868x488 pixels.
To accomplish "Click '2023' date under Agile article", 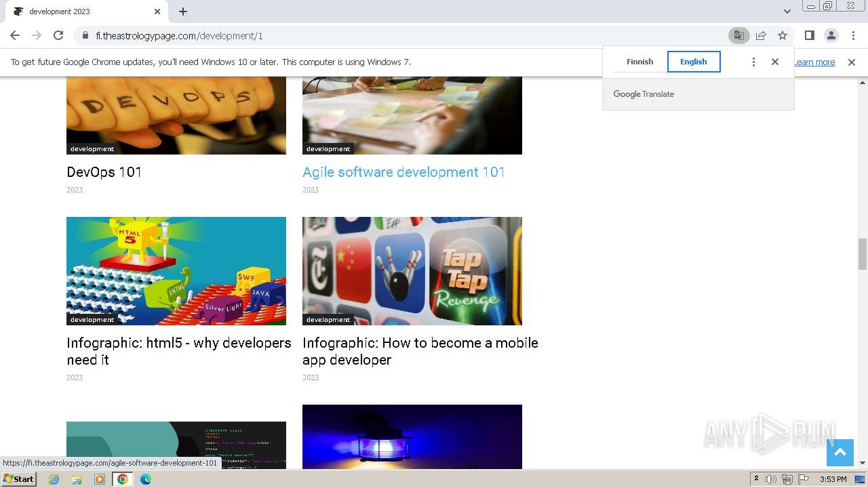I will tap(311, 190).
